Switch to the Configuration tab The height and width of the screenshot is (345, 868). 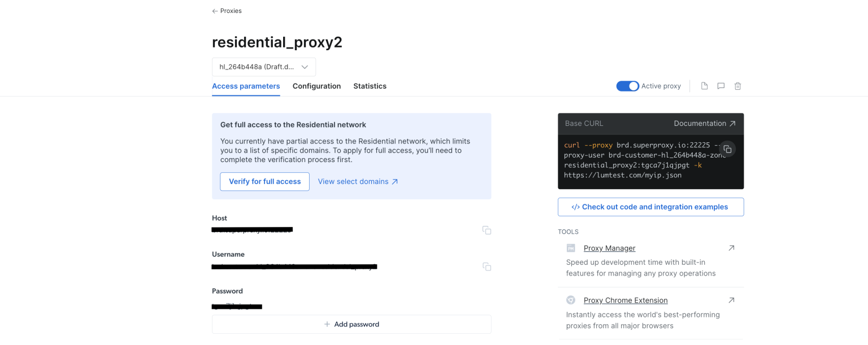(316, 86)
